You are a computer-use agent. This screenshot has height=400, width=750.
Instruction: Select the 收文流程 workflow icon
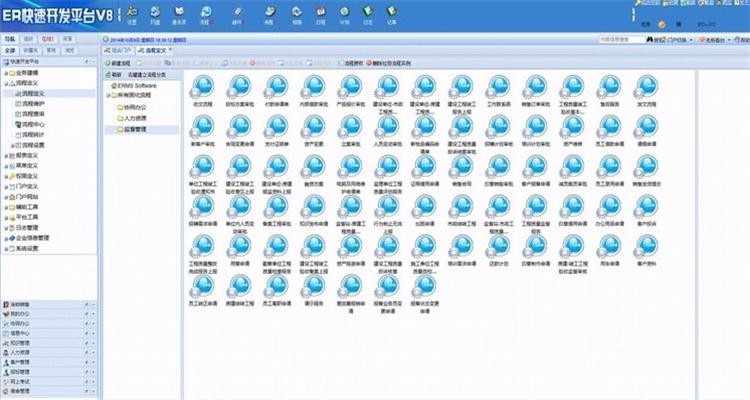(x=202, y=87)
